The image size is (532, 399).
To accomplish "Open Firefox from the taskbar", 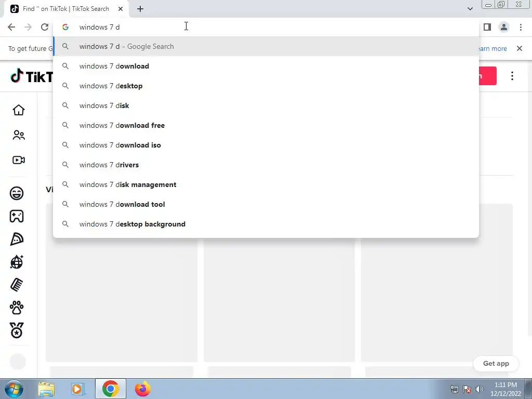I will (x=142, y=389).
